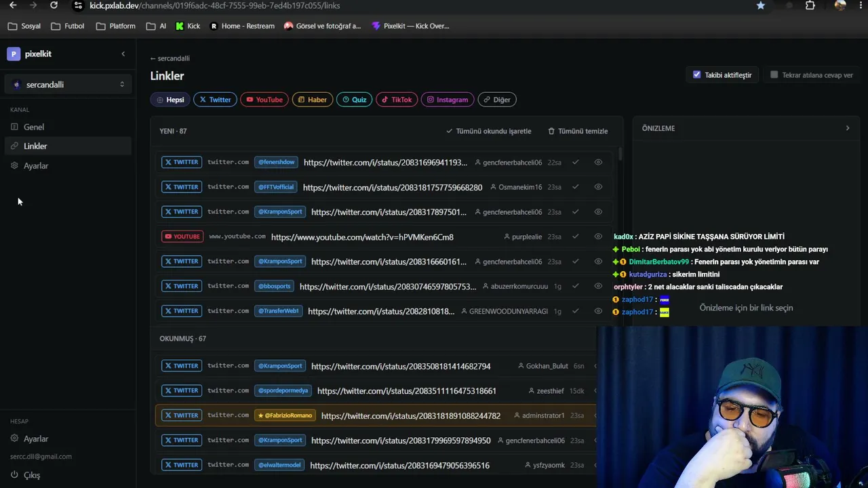868x488 pixels.
Task: Enable the Tekrar atılana cevap ver checkbox
Action: (x=774, y=75)
